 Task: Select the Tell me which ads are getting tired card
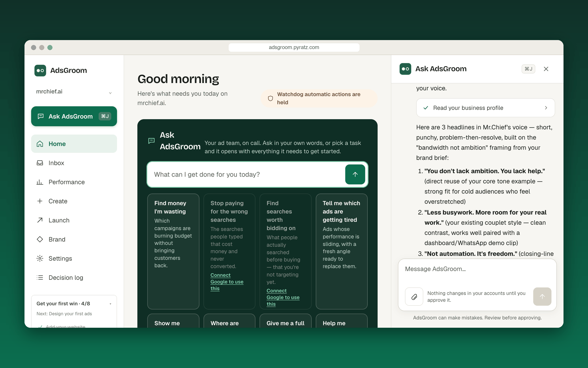pos(341,251)
